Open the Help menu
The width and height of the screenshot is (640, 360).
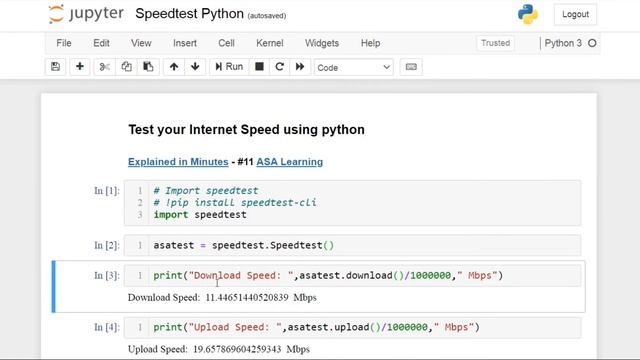pyautogui.click(x=370, y=43)
